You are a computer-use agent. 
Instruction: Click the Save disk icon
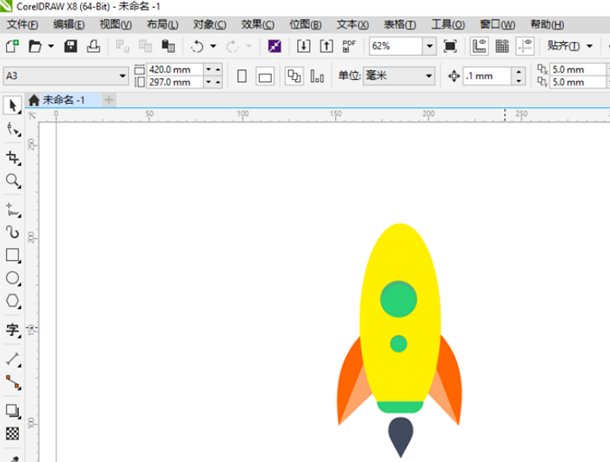click(x=71, y=46)
